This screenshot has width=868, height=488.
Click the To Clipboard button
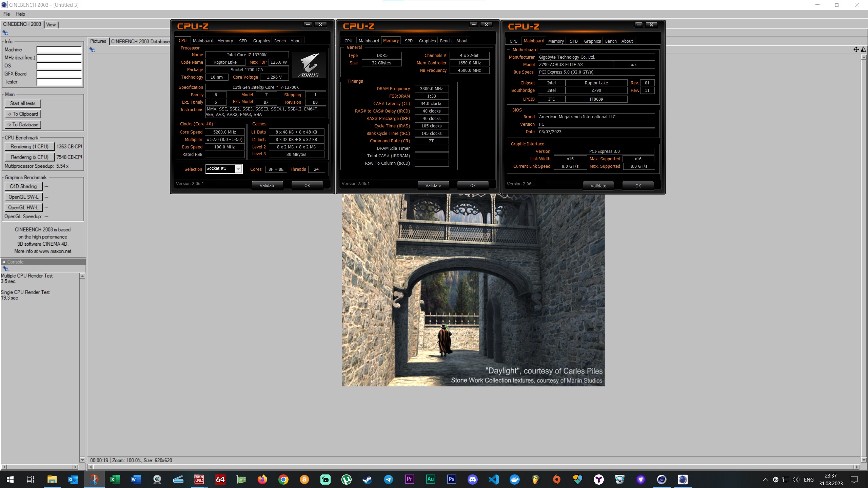click(x=23, y=114)
